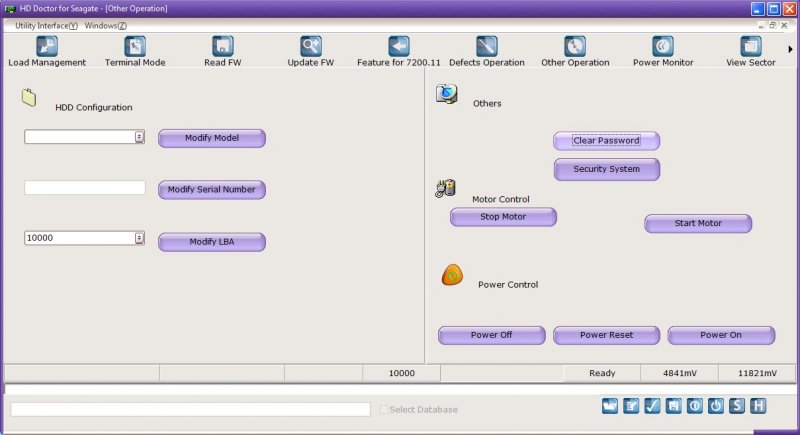The image size is (800, 435).
Task: Click the circled-I icon in bottom bar
Action: (x=694, y=406)
